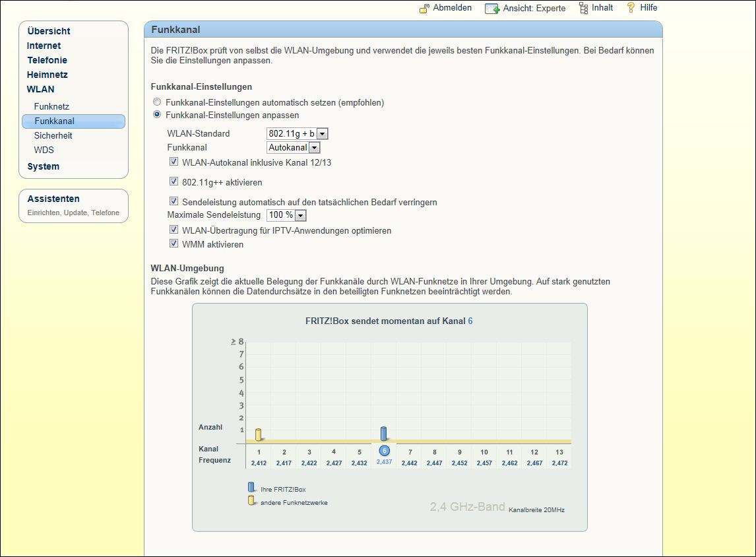Click the blue FRITZ!Box bar on channel 6

pos(384,434)
